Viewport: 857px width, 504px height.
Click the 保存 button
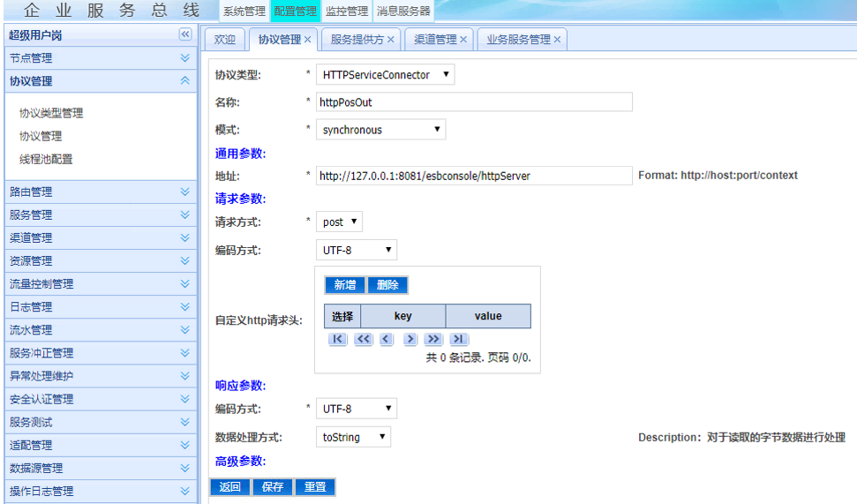273,487
